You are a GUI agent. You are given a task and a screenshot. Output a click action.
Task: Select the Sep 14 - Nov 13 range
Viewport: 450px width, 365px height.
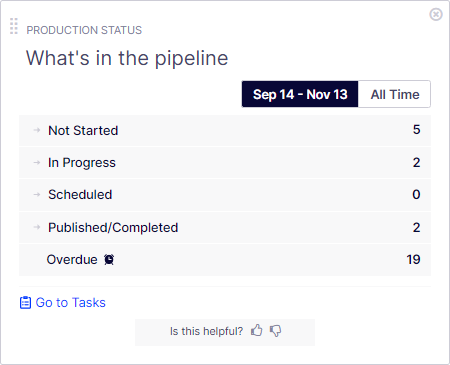[x=300, y=94]
